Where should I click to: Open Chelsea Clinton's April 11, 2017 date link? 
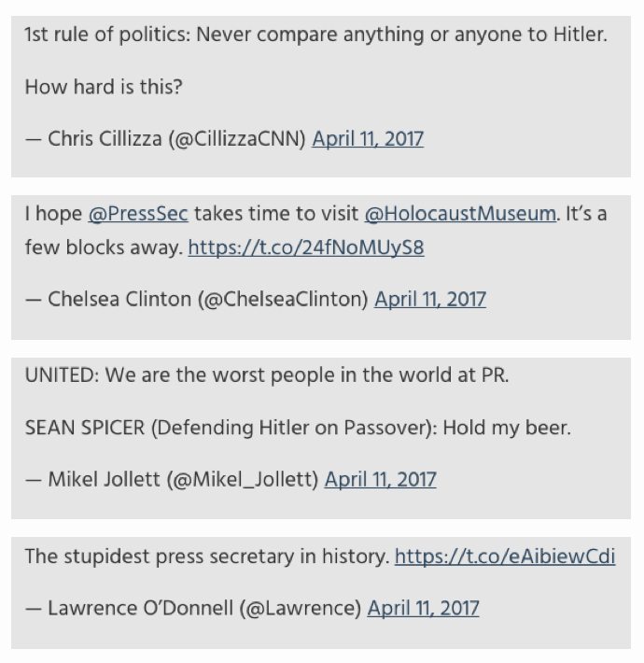pyautogui.click(x=429, y=299)
